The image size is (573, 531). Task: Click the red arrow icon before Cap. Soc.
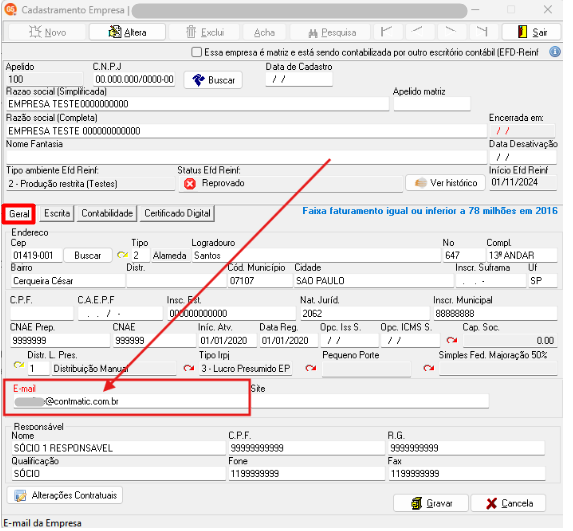coord(452,340)
